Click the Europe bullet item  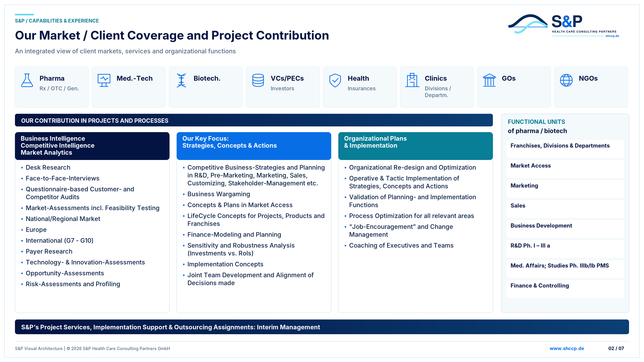click(x=36, y=230)
